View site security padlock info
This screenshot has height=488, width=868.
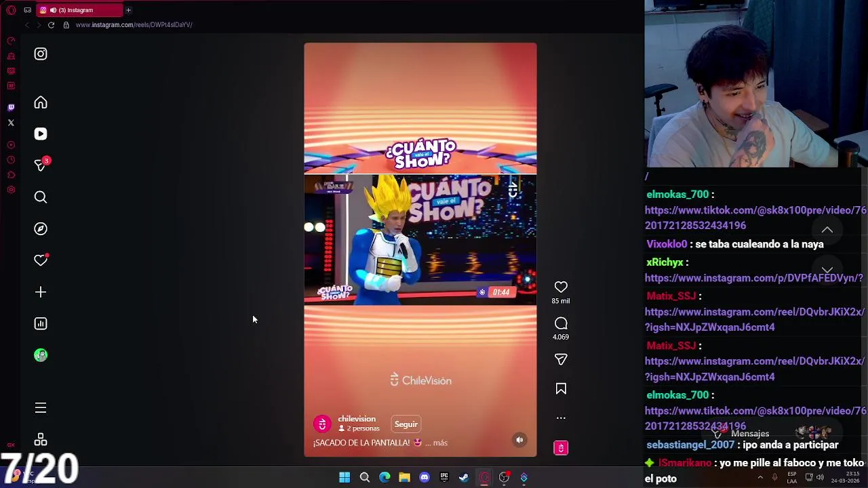66,25
